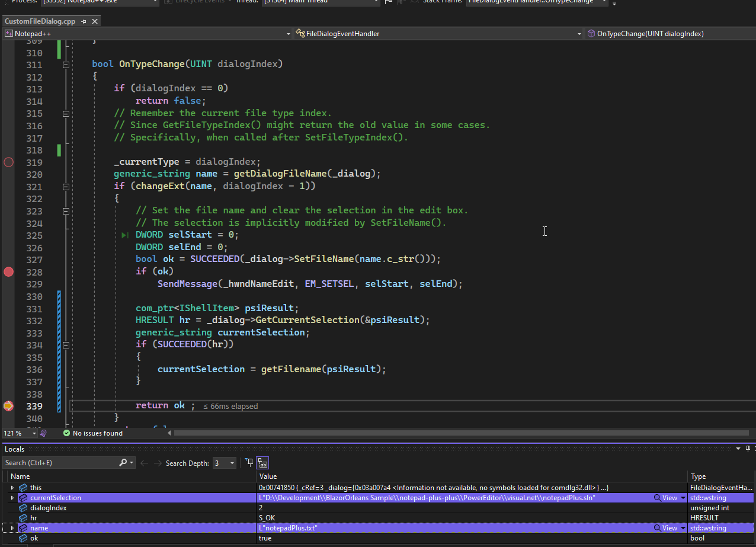756x547 pixels.
Task: Click the No issues found checkmark indicator
Action: tap(65, 433)
